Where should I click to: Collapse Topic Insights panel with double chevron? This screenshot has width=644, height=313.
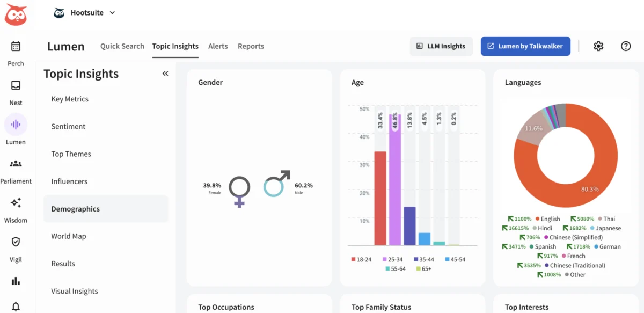[x=165, y=74]
